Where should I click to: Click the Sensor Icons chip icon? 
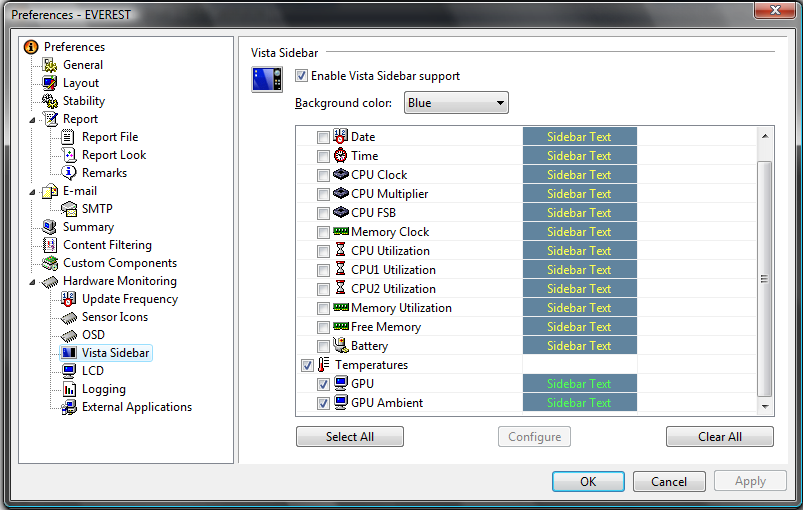(69, 317)
